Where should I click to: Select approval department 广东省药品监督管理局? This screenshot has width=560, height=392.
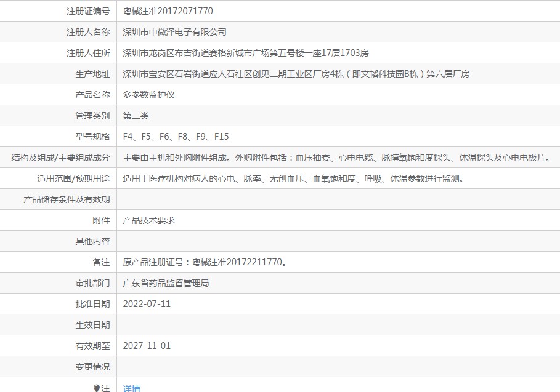click(166, 283)
